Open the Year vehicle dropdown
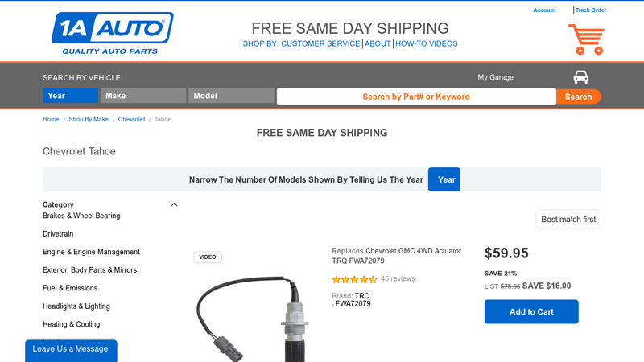The width and height of the screenshot is (644, 362). pyautogui.click(x=70, y=96)
